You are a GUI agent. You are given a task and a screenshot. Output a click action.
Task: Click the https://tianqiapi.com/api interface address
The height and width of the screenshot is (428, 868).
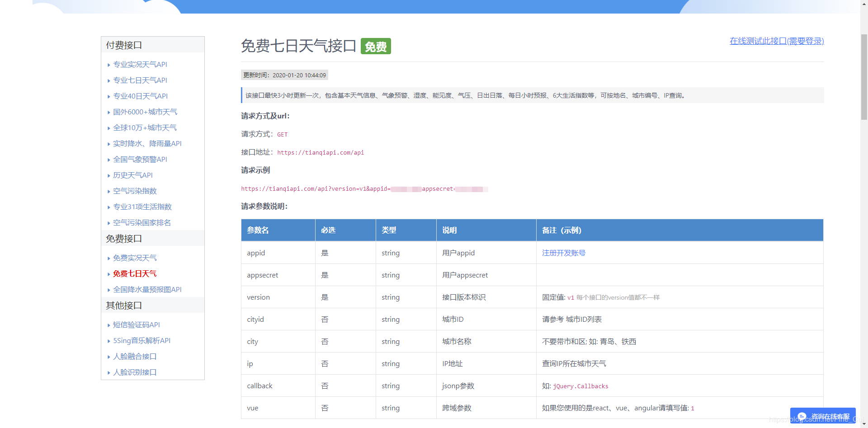[321, 153]
